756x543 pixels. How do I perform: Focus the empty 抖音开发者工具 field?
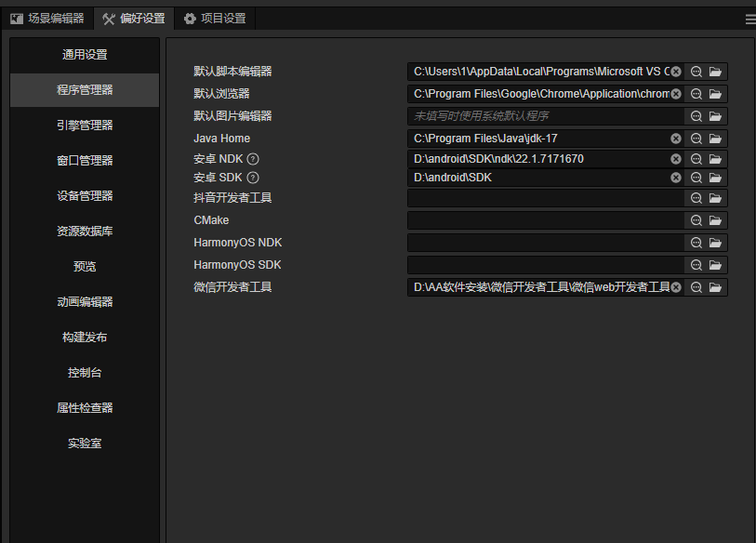[546, 198]
